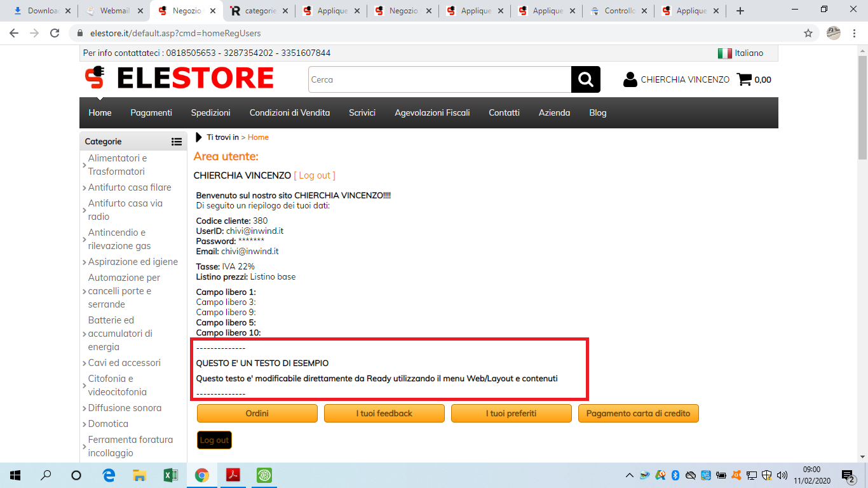868x488 pixels.
Task: Open Adobe Acrobat from the taskbar
Action: (x=233, y=475)
